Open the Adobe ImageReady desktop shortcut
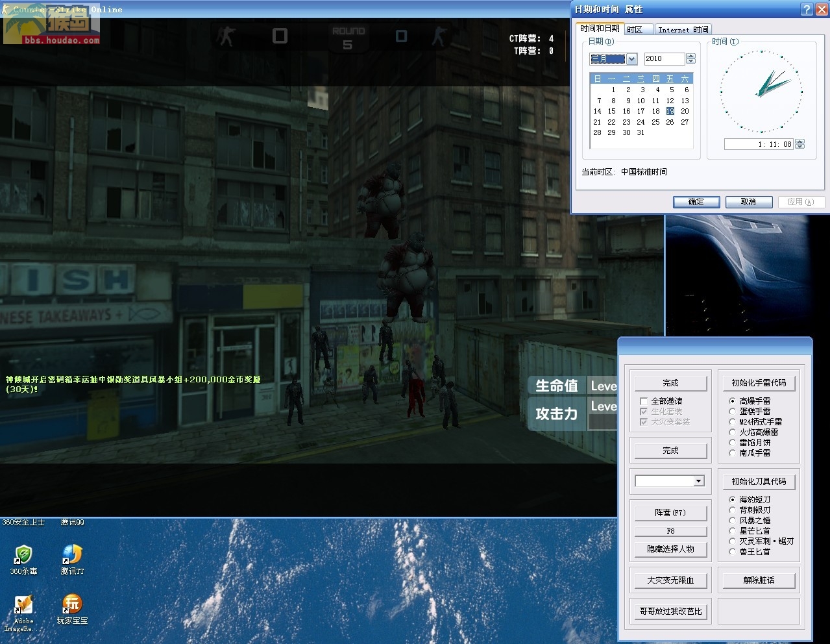 tap(22, 613)
